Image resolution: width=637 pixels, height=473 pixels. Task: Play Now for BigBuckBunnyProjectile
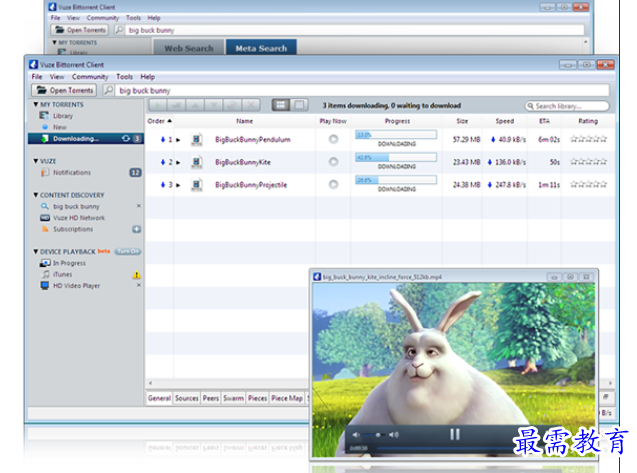pyautogui.click(x=334, y=184)
